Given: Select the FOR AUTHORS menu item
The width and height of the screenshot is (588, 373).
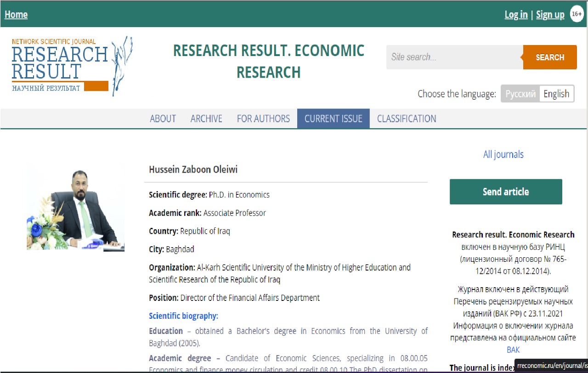Looking at the screenshot, I should [x=263, y=119].
